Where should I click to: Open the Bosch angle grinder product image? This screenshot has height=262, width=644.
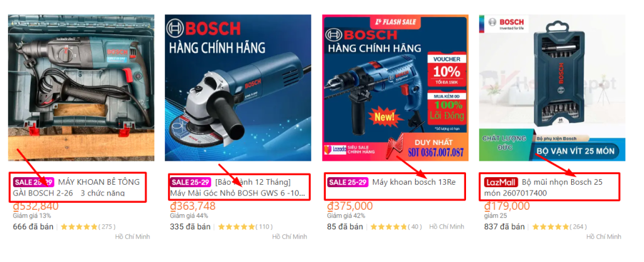(238, 88)
